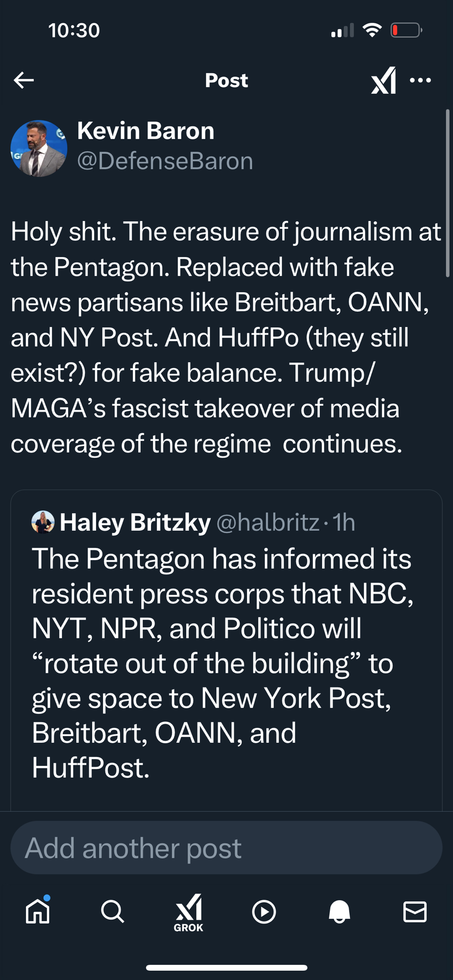Viewport: 453px width, 980px height.
Task: Go to the Home tab
Action: coord(38,911)
